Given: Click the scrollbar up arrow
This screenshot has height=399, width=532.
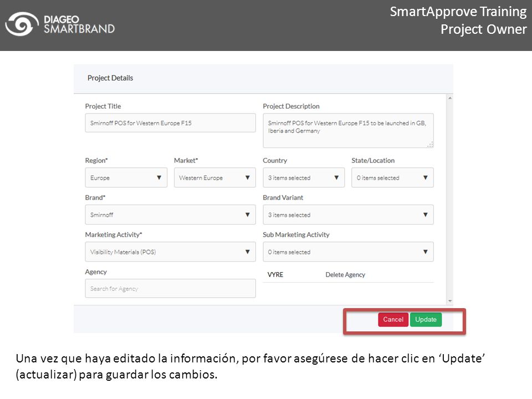Looking at the screenshot, I should click(x=450, y=98).
